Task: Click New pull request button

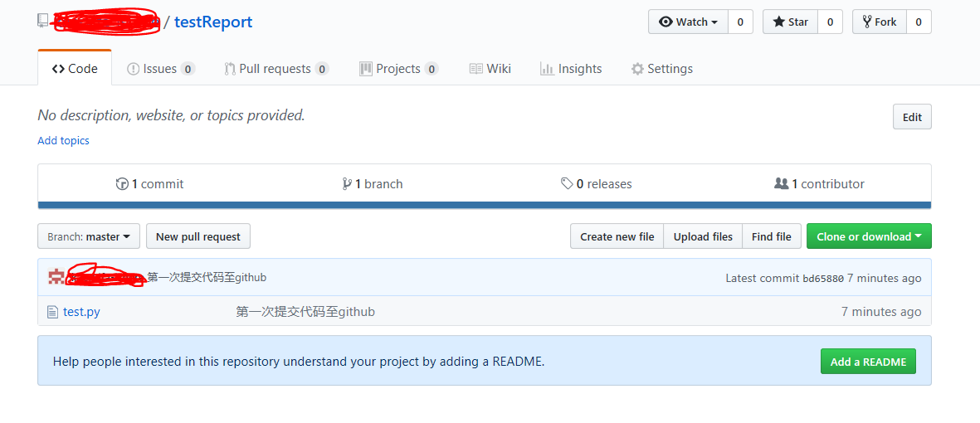Action: [198, 236]
